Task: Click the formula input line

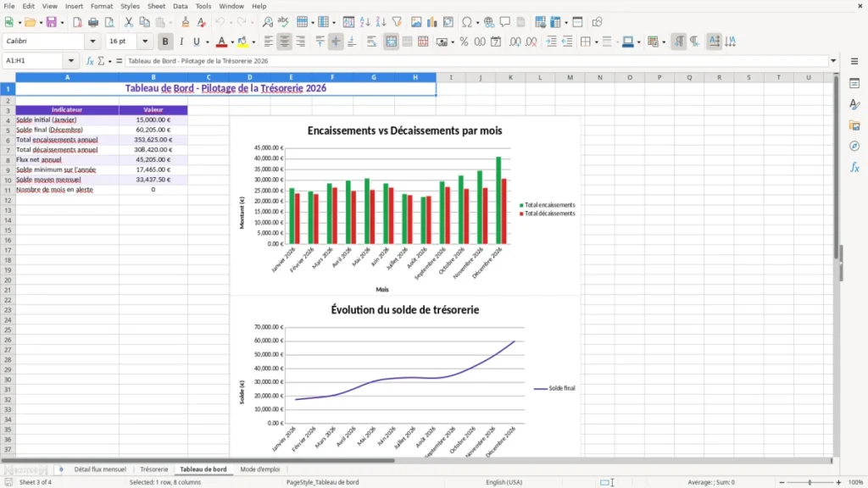Action: click(x=476, y=61)
